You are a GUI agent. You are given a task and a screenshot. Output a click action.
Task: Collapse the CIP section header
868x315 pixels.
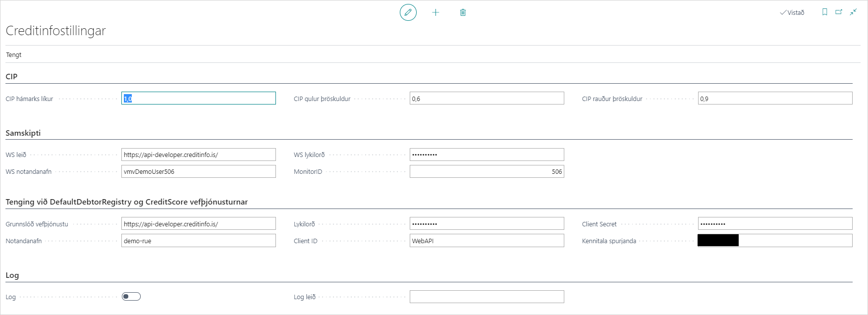click(11, 77)
